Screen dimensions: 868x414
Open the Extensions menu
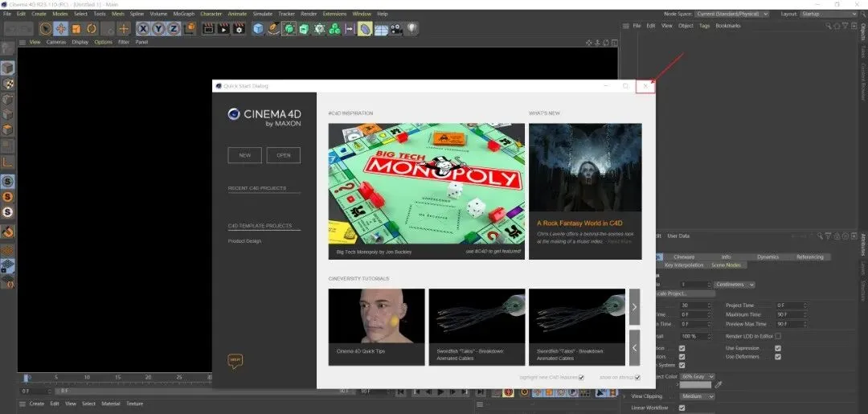coord(334,14)
